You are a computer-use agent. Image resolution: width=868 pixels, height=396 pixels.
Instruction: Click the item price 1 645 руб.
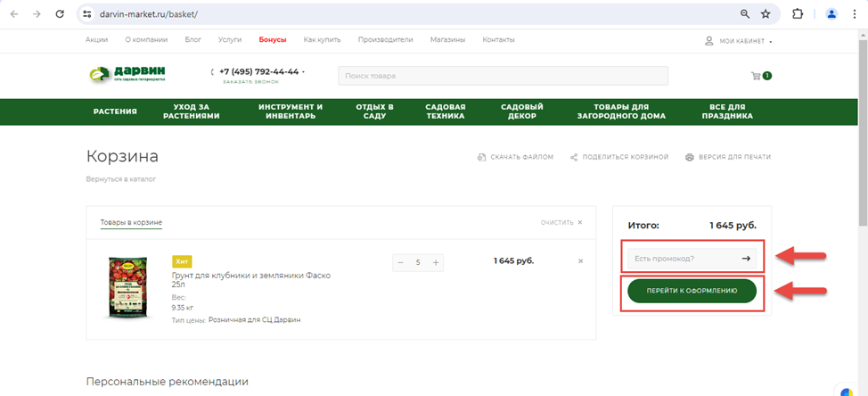(x=513, y=260)
